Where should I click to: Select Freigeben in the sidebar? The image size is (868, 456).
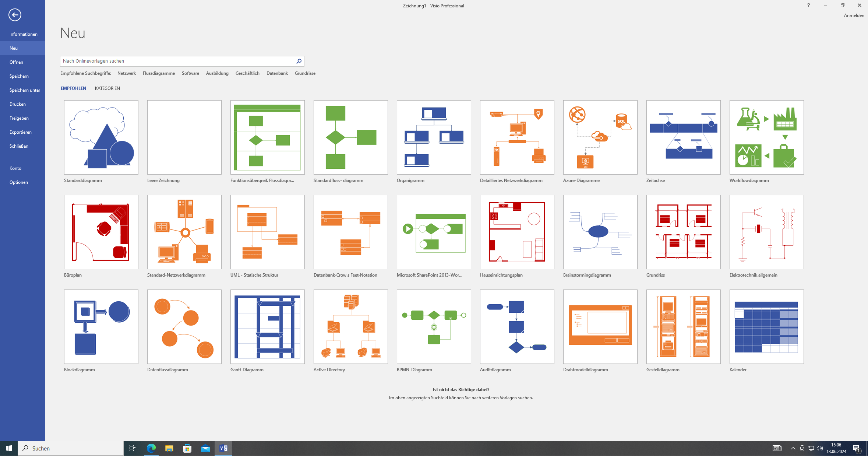(x=22, y=118)
